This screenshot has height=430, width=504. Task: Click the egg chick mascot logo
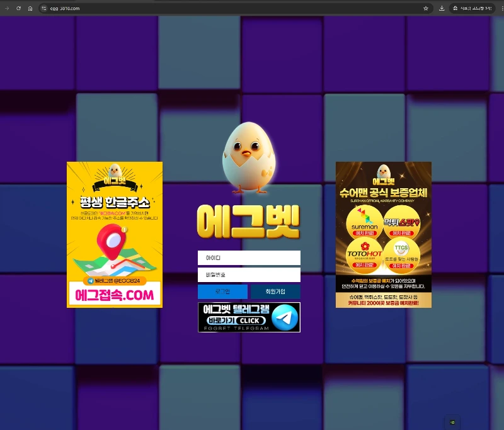[x=249, y=157]
